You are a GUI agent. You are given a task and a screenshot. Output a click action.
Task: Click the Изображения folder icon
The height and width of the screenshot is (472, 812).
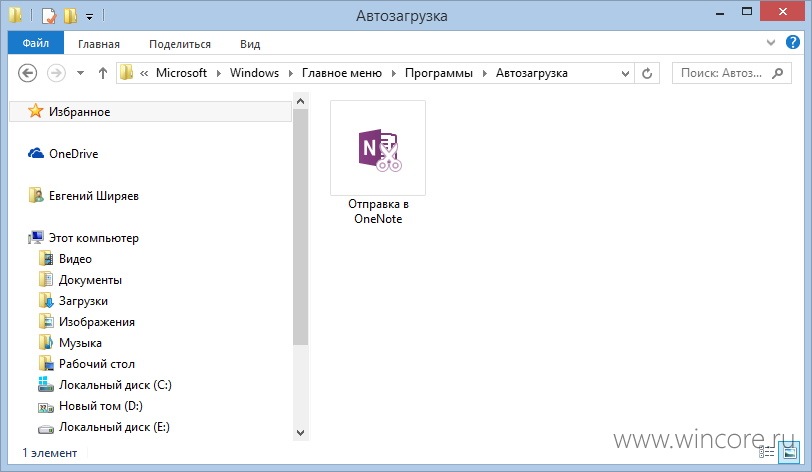(x=46, y=321)
